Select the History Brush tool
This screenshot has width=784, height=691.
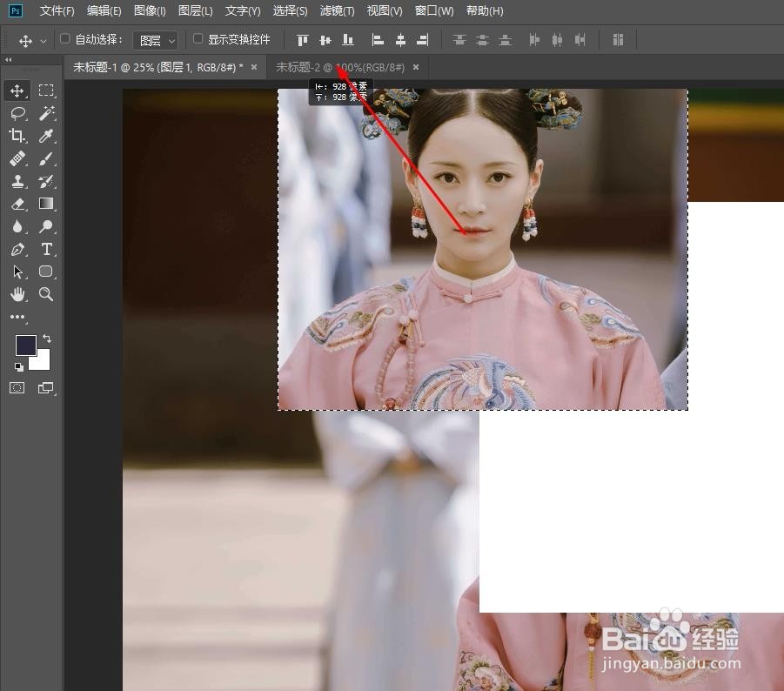[46, 181]
